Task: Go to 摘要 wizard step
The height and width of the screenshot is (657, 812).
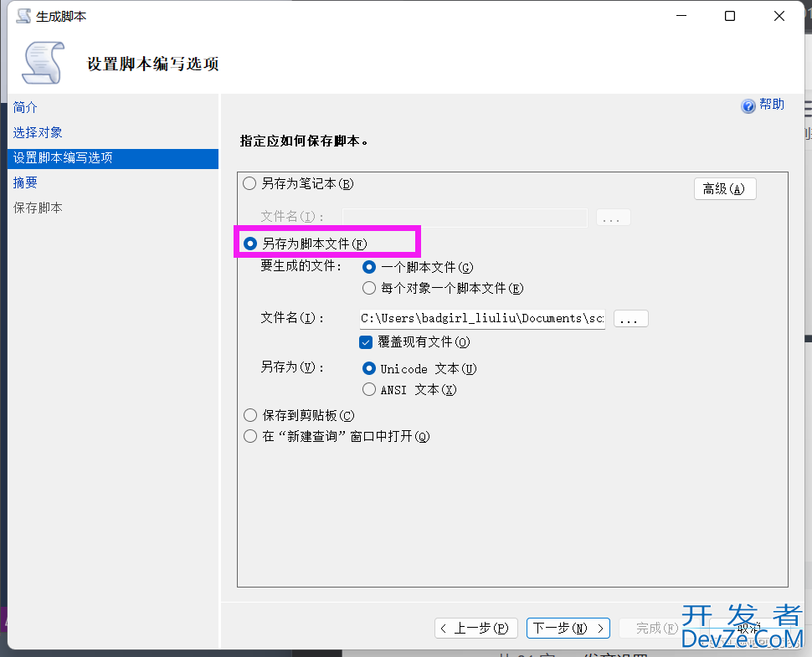Action: tap(25, 182)
